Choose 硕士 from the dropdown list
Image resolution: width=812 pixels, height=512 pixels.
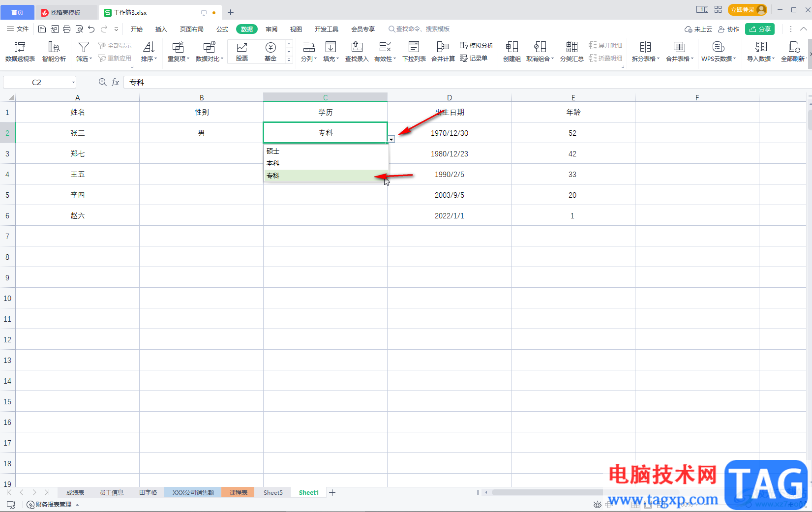[326, 151]
